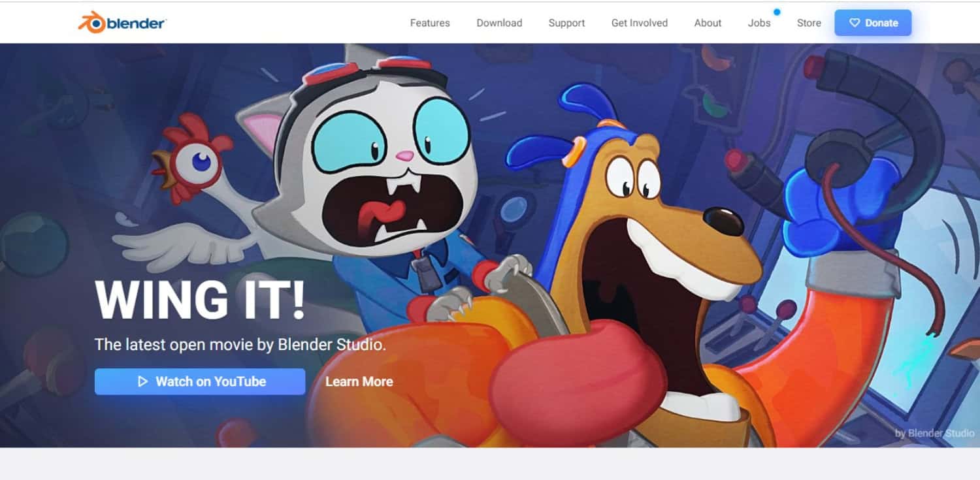Click the Donate button
Image resolution: width=980 pixels, height=480 pixels.
pyautogui.click(x=873, y=23)
